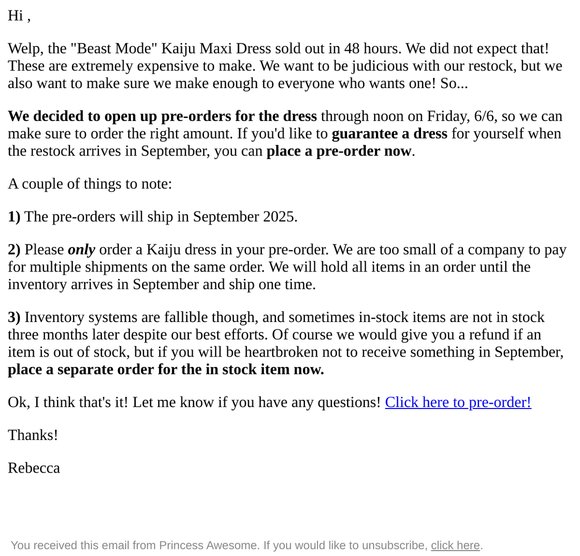580x556 pixels.
Task: Click the bold "1)" list number
Action: pyautogui.click(x=14, y=217)
